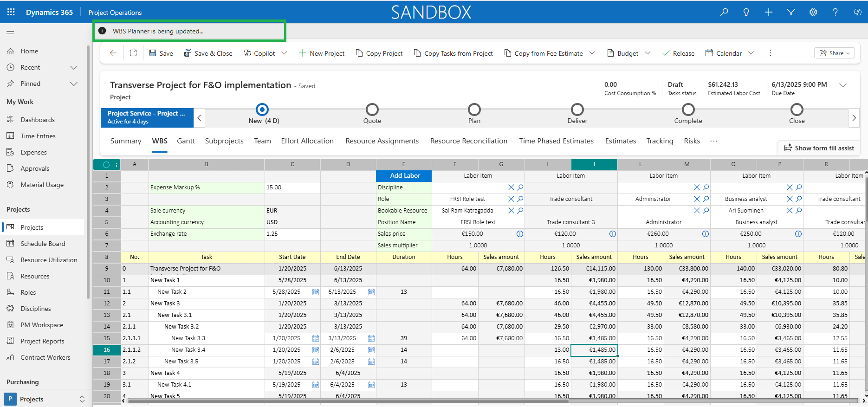Select the Plan stage circle

tap(474, 110)
